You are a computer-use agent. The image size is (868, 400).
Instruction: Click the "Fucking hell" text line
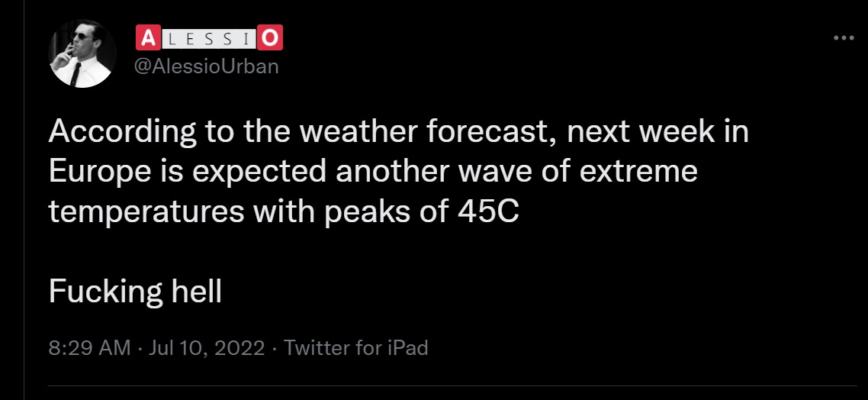pyautogui.click(x=135, y=291)
